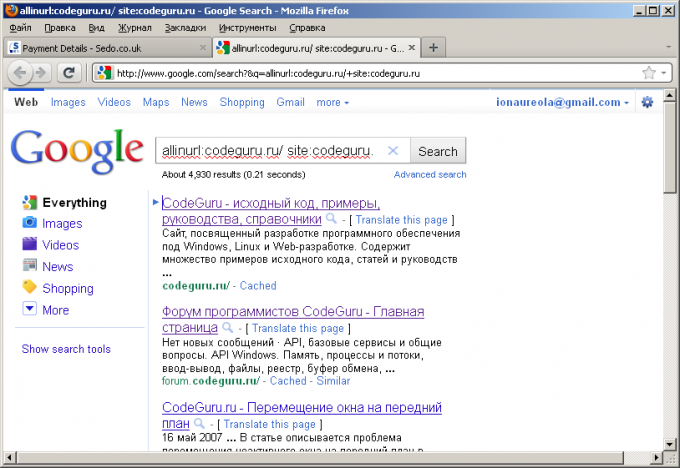Open Cached link for forum.codeguru.ru/
The width and height of the screenshot is (680, 468).
click(288, 381)
